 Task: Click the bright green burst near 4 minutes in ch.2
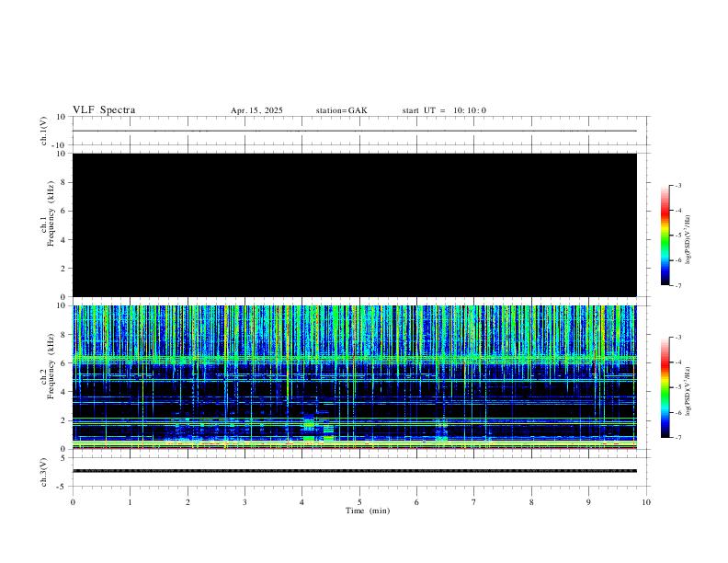[310, 427]
